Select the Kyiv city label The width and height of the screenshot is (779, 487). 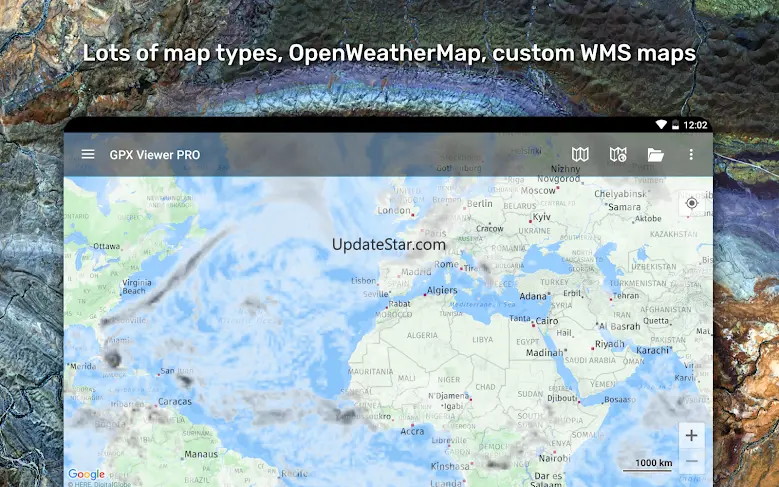[x=542, y=217]
